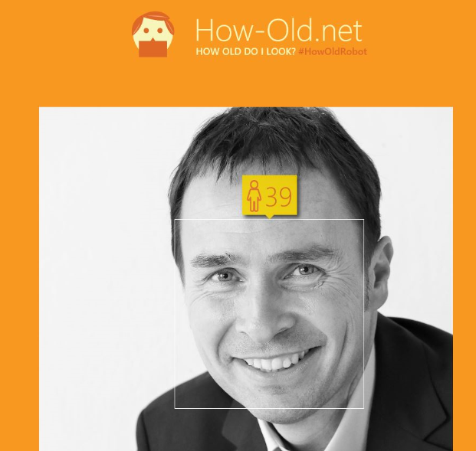
Task: Click the number 39 age estimate
Action: [x=279, y=197]
